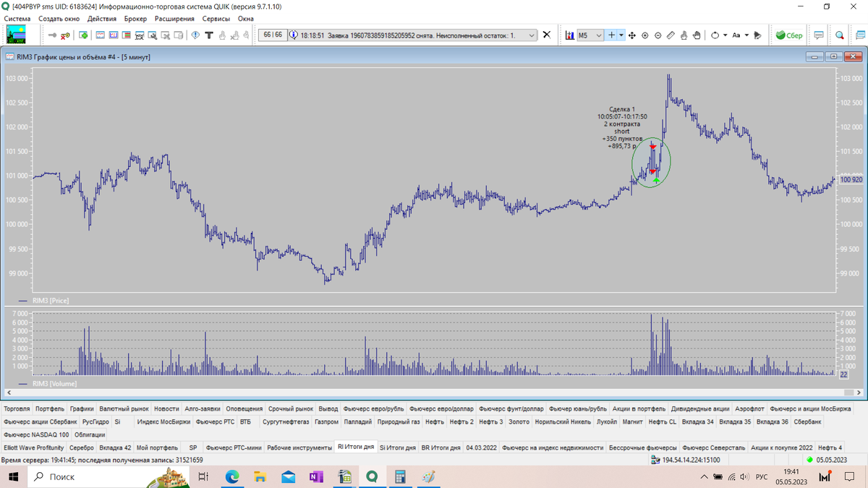Expand the crosshair tool dropdown arrow

pyautogui.click(x=621, y=35)
